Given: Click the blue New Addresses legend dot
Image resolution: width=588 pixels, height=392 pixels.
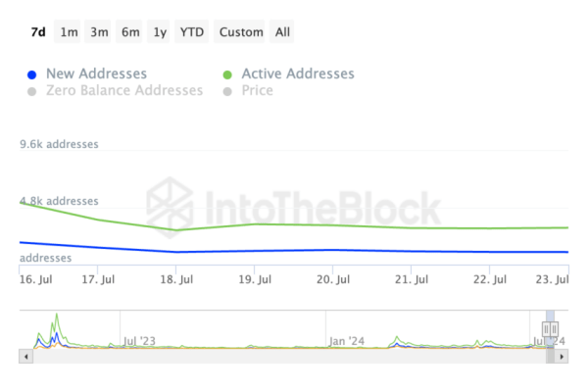Looking at the screenshot, I should (x=32, y=74).
